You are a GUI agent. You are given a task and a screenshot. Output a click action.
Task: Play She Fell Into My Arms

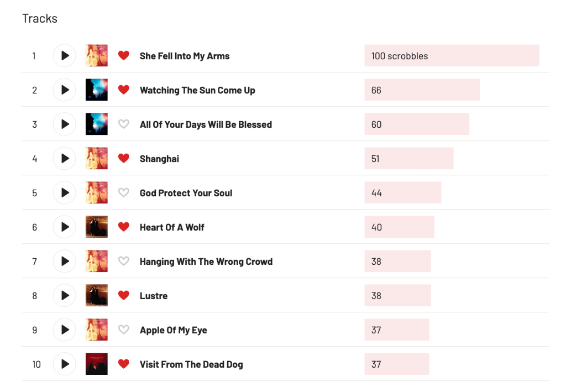coord(65,56)
